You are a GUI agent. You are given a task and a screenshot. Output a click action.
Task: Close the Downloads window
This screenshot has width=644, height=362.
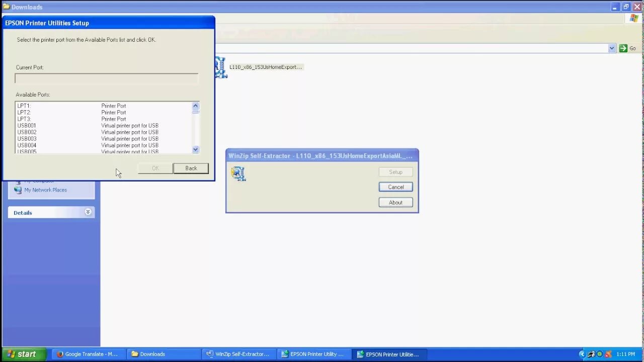[637, 7]
